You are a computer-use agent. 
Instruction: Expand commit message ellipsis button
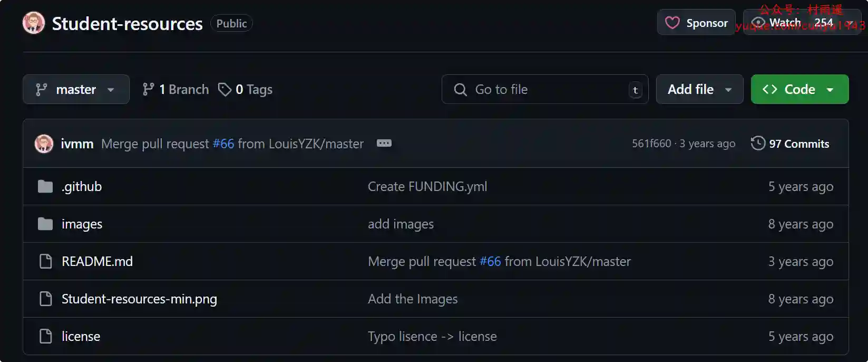click(x=384, y=143)
